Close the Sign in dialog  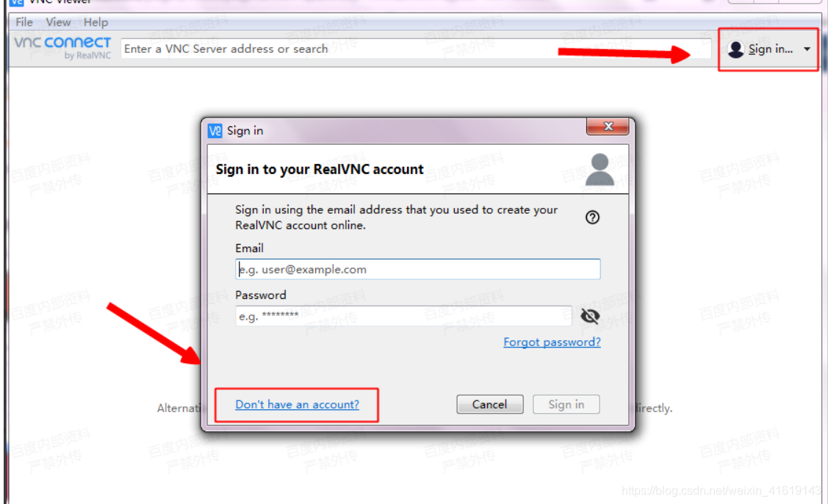(x=608, y=126)
